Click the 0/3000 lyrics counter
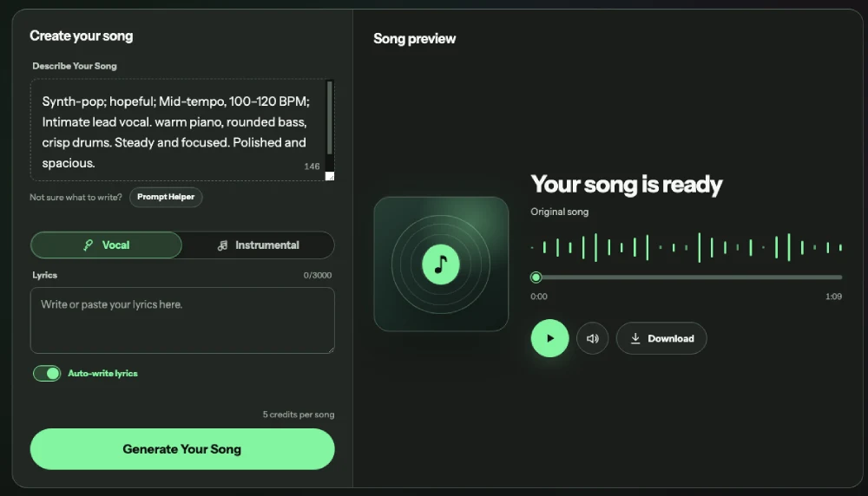868x496 pixels. pos(318,276)
